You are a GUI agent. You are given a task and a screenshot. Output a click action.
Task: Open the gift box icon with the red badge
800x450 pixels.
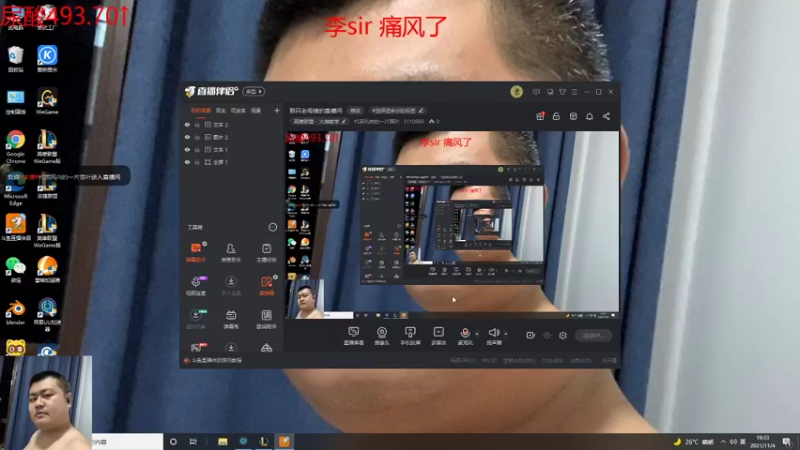click(x=540, y=116)
